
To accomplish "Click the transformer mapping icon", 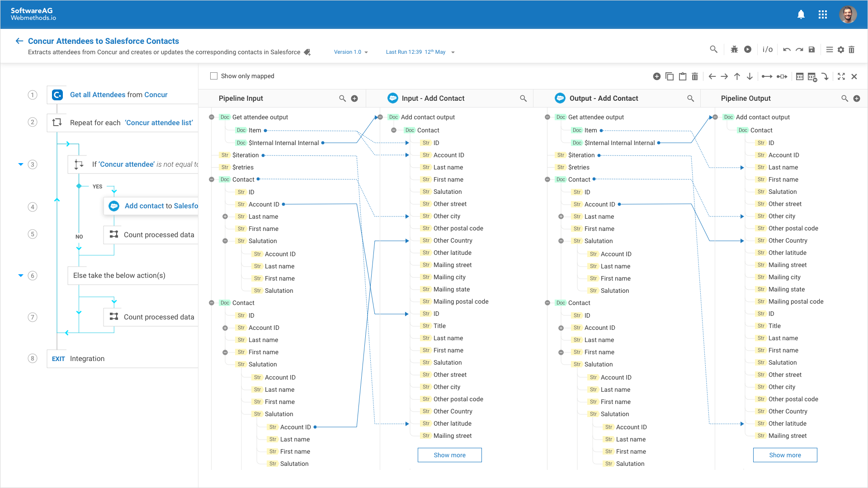I will click(x=782, y=76).
